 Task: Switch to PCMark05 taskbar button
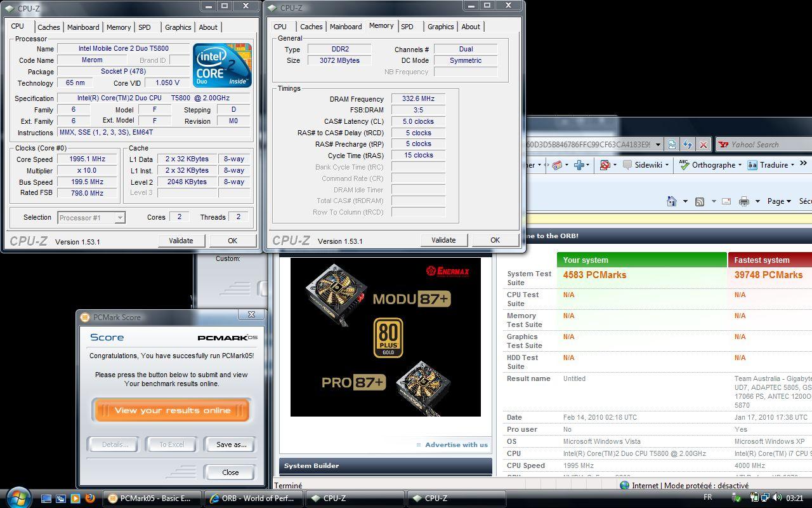click(x=153, y=498)
